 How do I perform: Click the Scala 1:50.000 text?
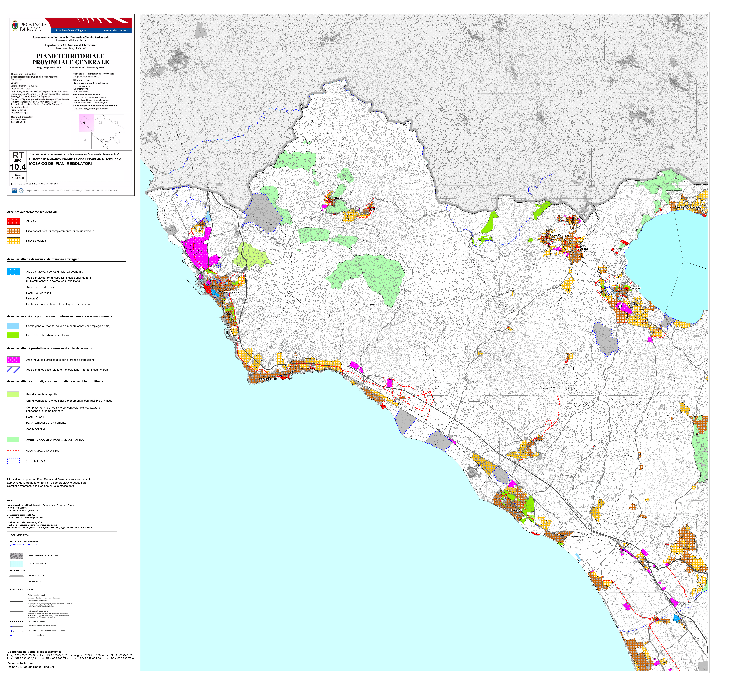click(x=18, y=177)
